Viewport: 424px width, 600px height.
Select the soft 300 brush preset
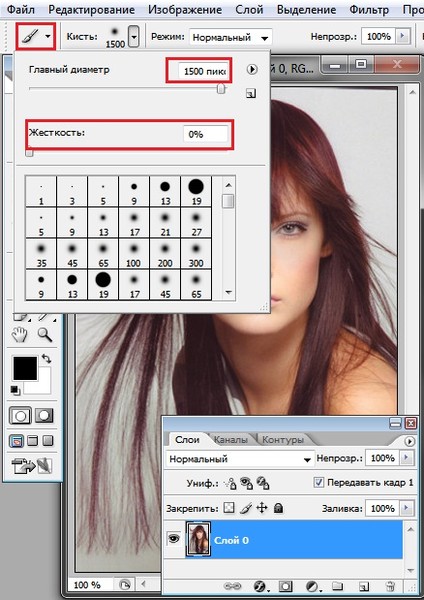[196, 253]
